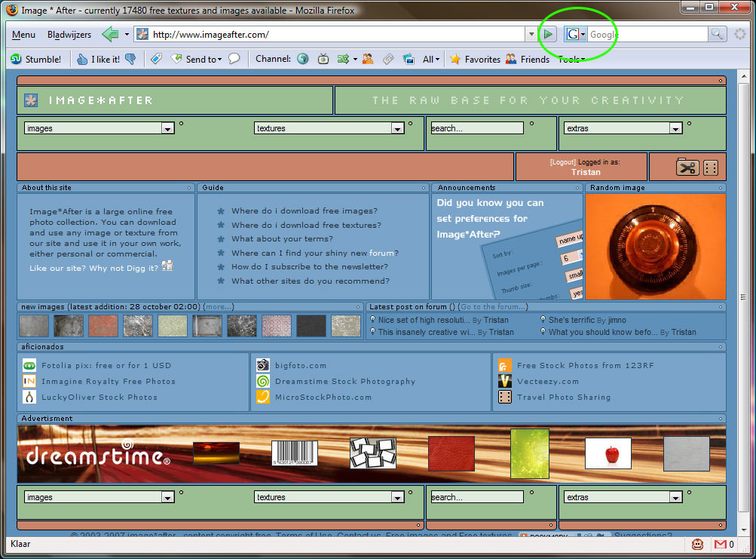
Task: Open the orange dial random image
Action: point(655,247)
